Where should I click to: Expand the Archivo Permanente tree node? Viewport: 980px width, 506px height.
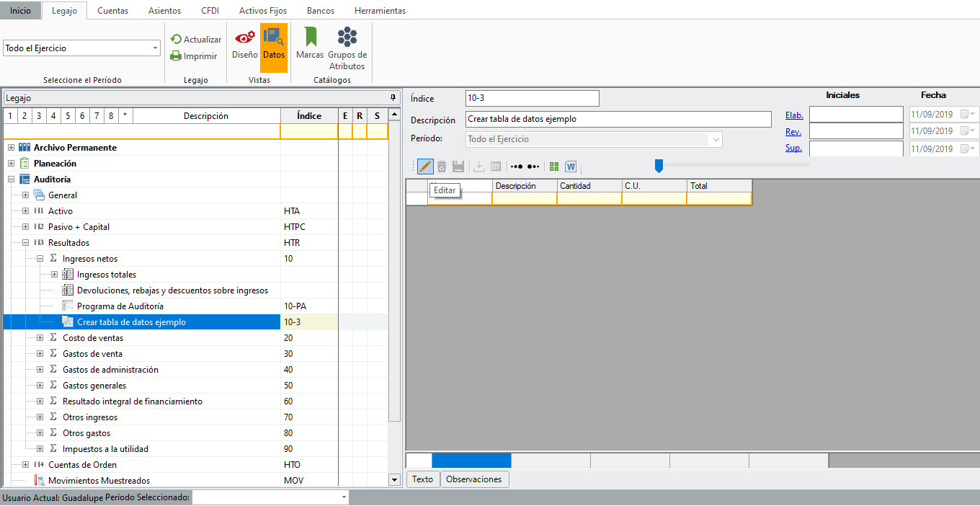(11, 148)
